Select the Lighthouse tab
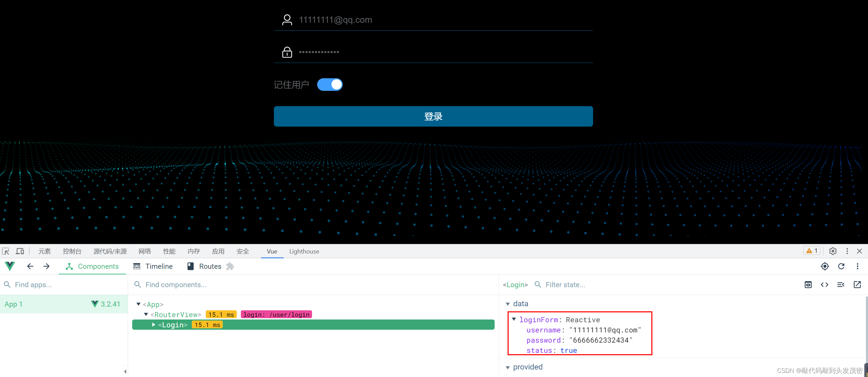The image size is (868, 377). tap(304, 251)
